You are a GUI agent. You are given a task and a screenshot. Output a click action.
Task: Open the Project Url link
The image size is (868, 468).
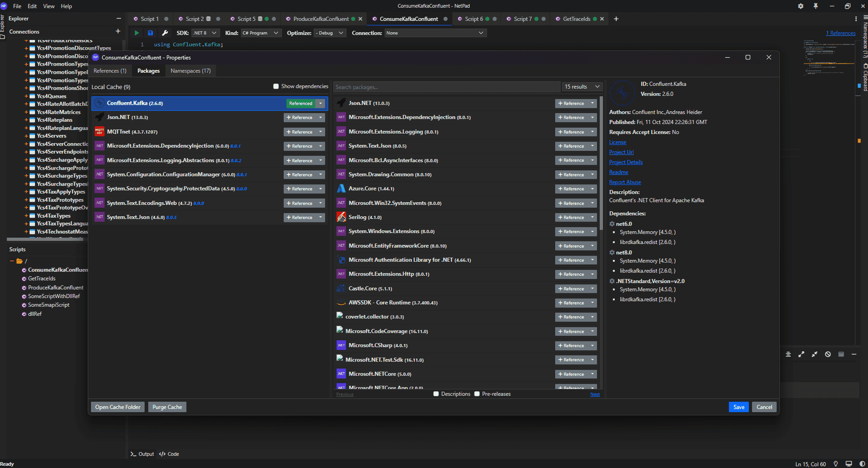point(621,152)
